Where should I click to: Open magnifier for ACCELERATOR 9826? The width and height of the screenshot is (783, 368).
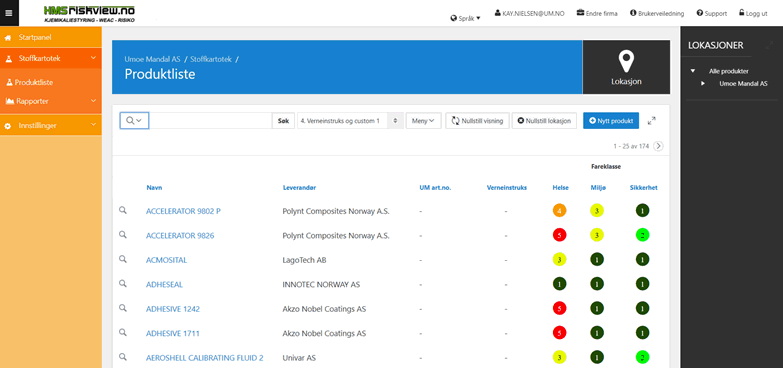coord(123,235)
